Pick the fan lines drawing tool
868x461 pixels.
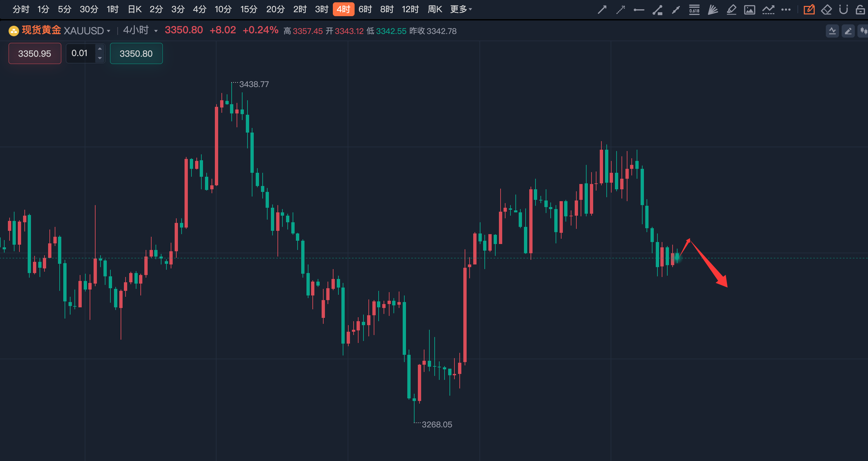[x=713, y=10]
